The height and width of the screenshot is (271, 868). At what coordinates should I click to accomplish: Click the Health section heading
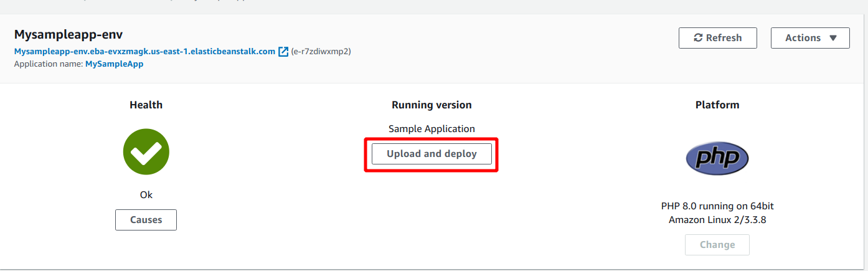point(146,105)
